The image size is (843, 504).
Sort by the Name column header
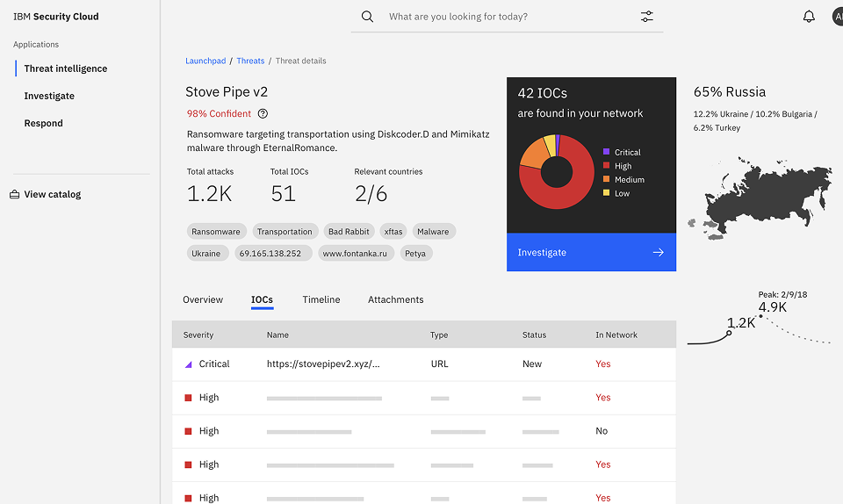pyautogui.click(x=278, y=335)
